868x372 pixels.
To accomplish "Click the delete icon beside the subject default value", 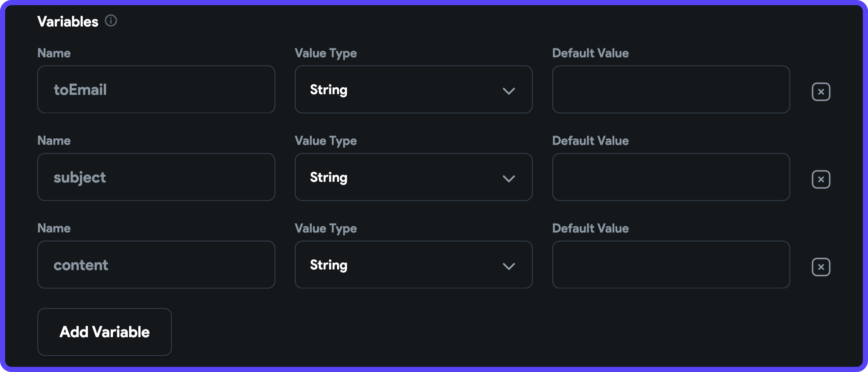I will click(x=821, y=179).
